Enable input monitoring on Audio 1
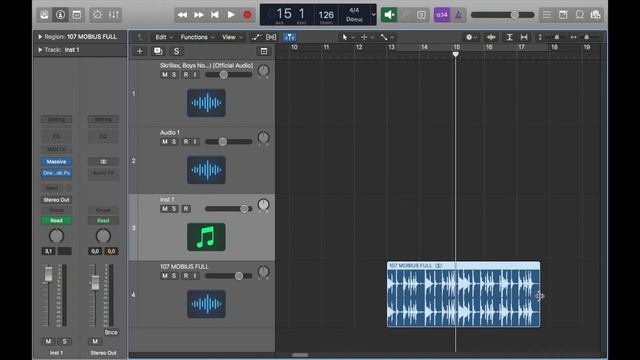 click(x=195, y=142)
